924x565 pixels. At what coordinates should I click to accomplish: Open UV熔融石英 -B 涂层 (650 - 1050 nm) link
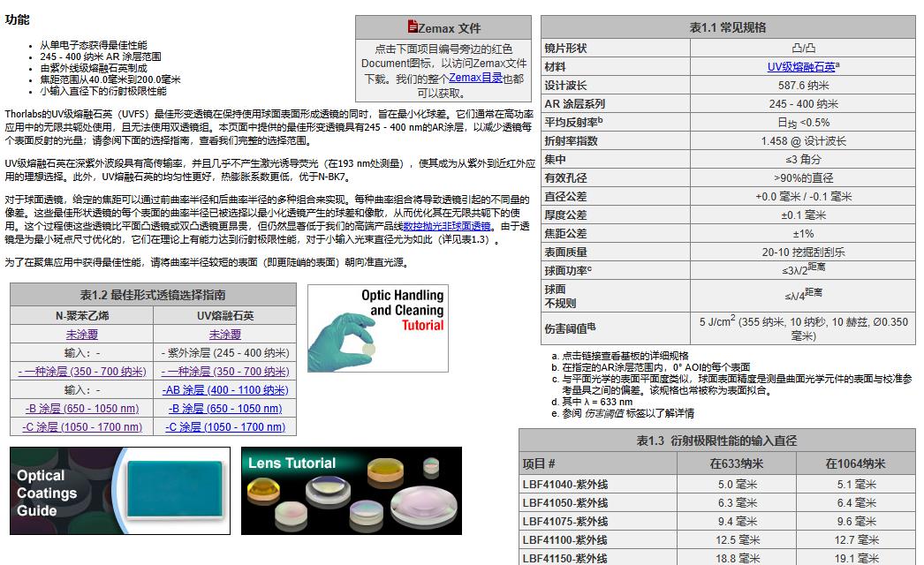pos(225,409)
